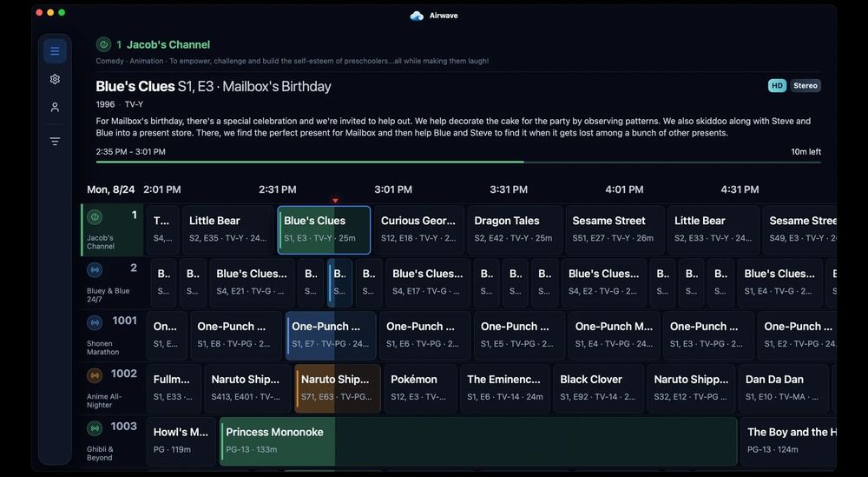Select One-Punch Man S1, E7 program

tap(331, 335)
